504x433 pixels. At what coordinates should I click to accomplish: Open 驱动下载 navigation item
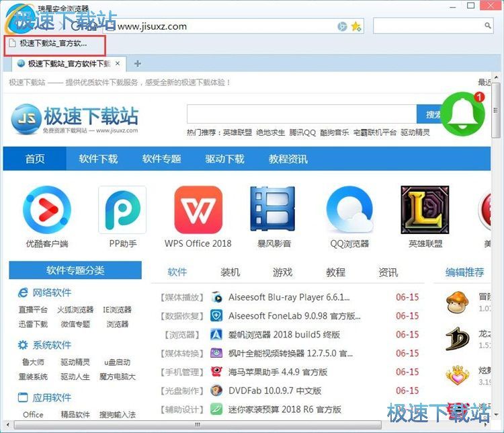pyautogui.click(x=224, y=159)
